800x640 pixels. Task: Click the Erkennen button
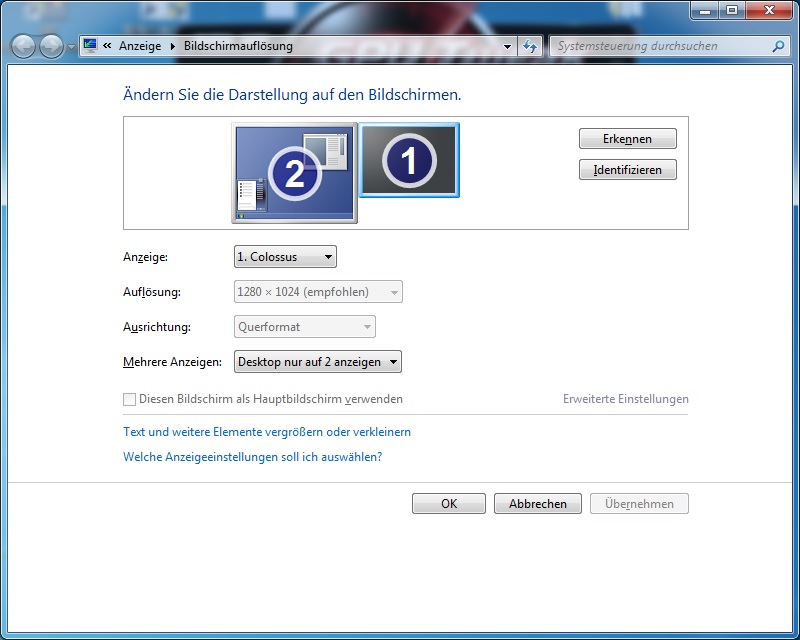click(628, 139)
